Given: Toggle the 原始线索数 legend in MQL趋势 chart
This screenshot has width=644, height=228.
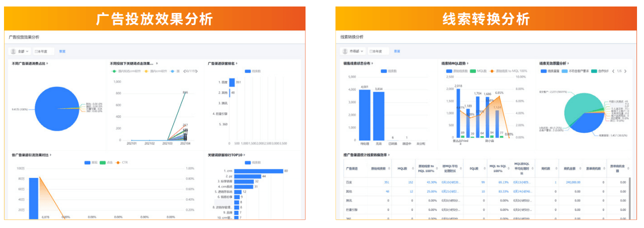Looking at the screenshot, I should pyautogui.click(x=457, y=71).
